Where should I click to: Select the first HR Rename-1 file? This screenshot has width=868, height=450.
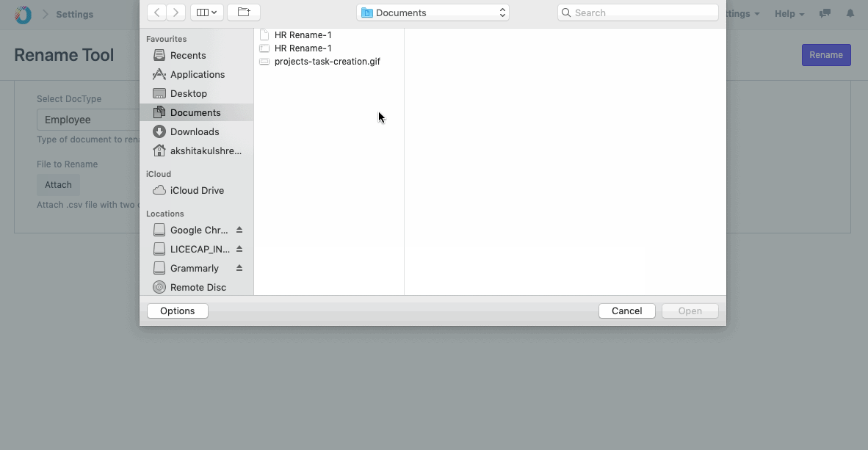[303, 35]
